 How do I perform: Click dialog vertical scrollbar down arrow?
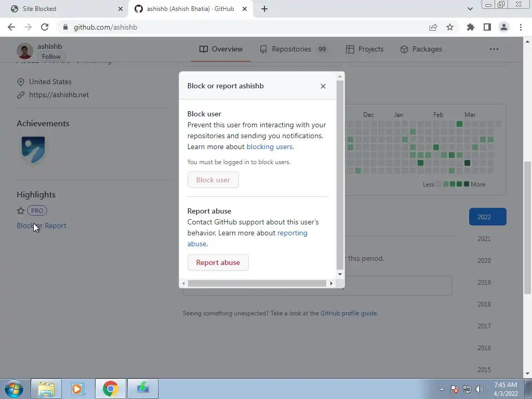tap(340, 274)
